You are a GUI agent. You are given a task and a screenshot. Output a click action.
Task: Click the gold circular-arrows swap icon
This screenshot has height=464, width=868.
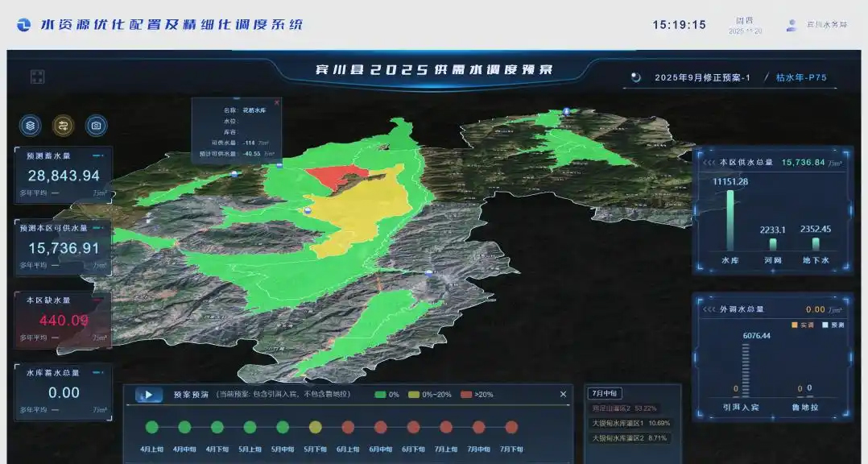tap(63, 126)
